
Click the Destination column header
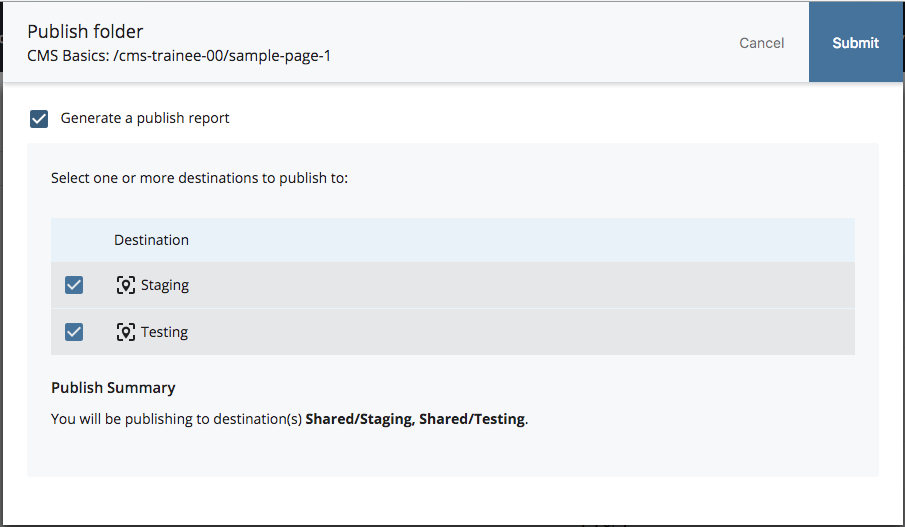pyautogui.click(x=151, y=240)
